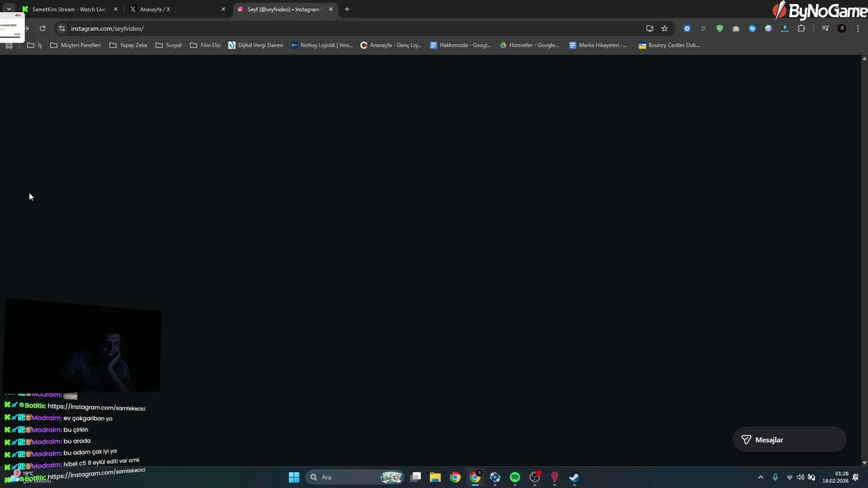Open the Apps grid bookmark icon
Viewport: 868px width, 488px height.
click(x=9, y=45)
